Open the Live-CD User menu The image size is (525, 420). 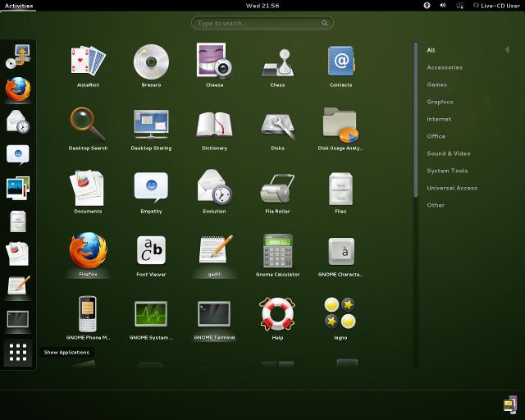coord(496,6)
